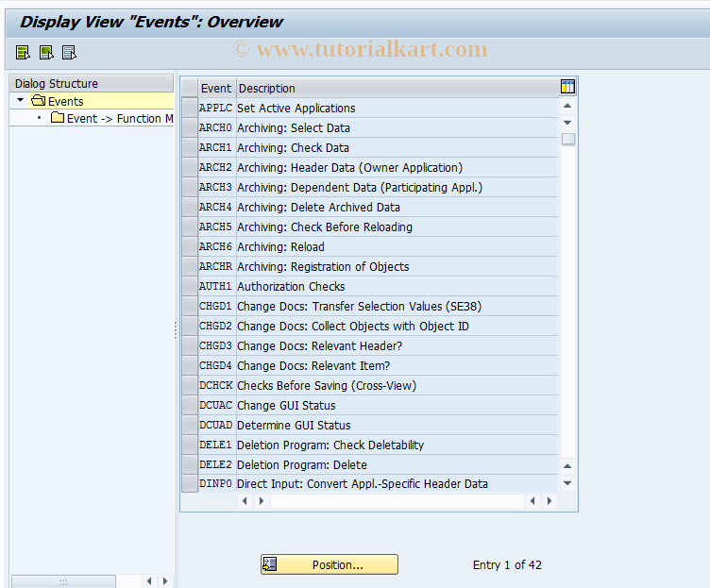The image size is (710, 588).
Task: Click 'Set Active Applications' description cell
Action: 397,108
